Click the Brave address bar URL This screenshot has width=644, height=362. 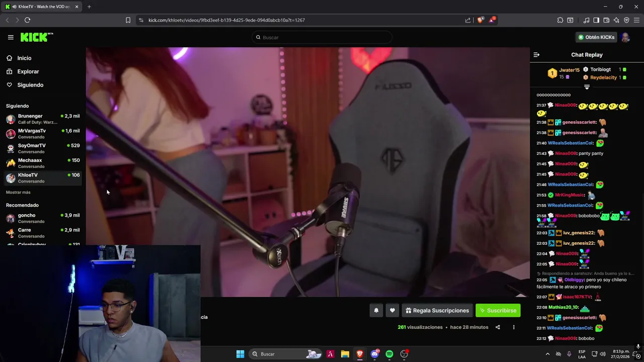[226, 20]
